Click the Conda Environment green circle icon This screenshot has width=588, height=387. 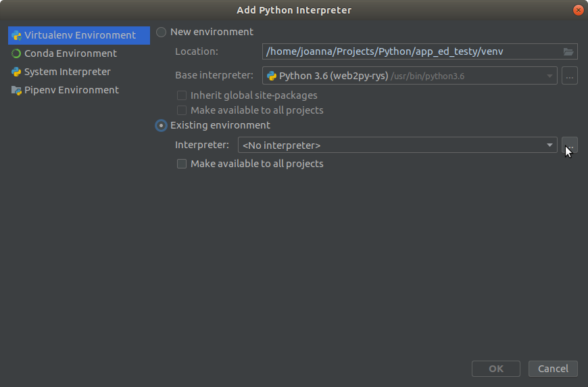(x=16, y=53)
